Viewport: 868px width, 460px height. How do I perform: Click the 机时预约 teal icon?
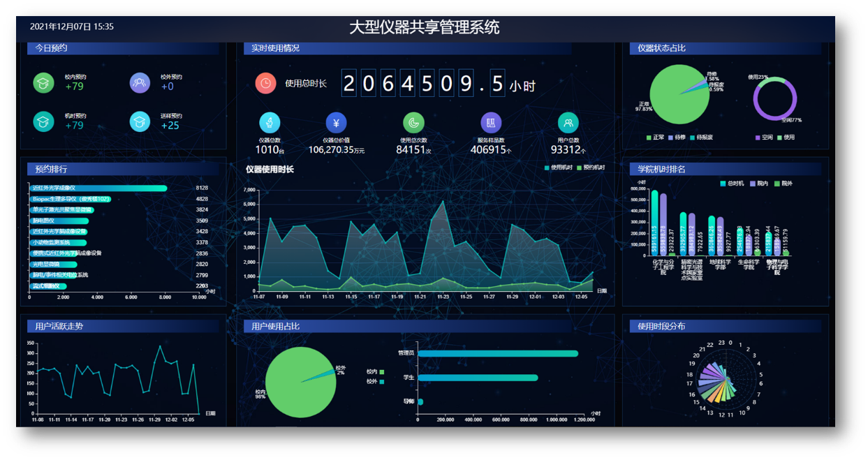[43, 121]
